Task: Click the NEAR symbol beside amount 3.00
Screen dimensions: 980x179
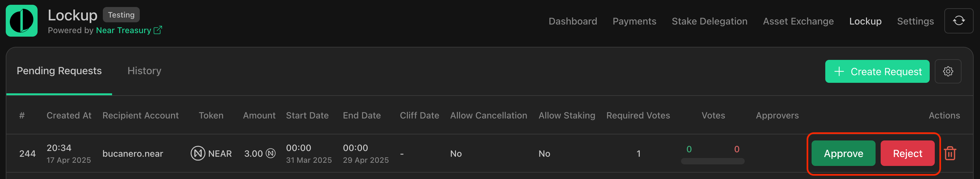Action: point(271,154)
